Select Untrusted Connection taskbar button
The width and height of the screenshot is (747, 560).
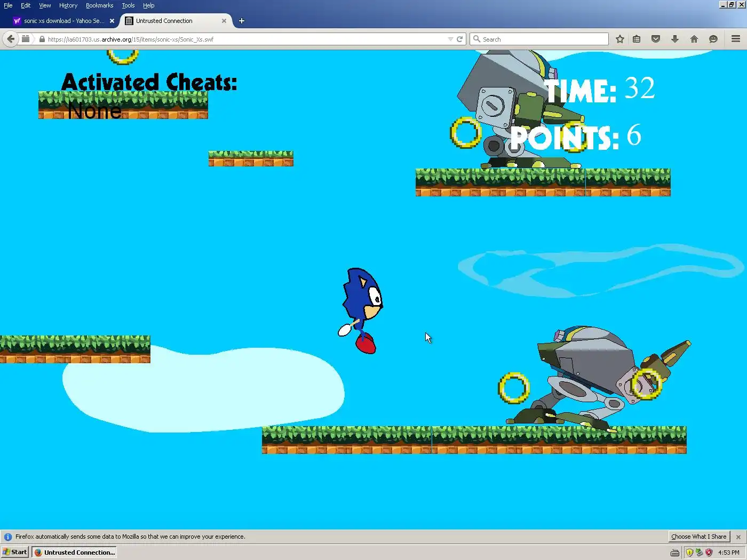tap(74, 552)
